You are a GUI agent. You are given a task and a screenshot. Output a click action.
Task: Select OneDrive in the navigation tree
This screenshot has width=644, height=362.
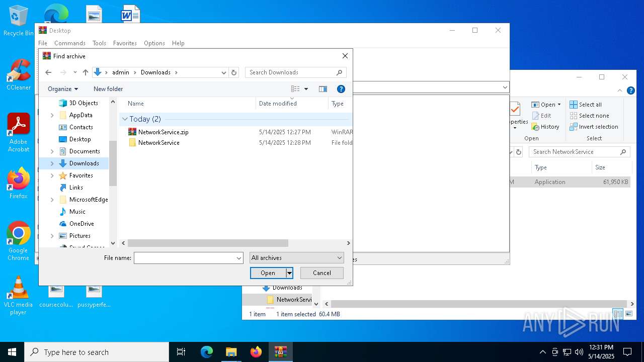click(81, 224)
